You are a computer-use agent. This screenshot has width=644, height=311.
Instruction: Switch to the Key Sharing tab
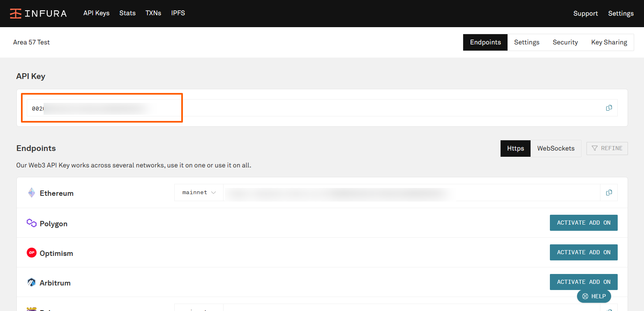coord(609,42)
